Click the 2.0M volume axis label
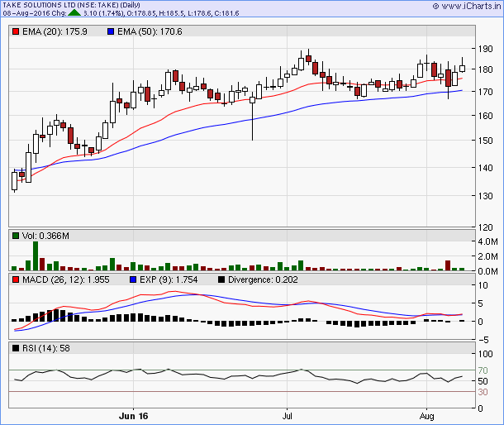This screenshot has width=504, height=425. point(487,256)
